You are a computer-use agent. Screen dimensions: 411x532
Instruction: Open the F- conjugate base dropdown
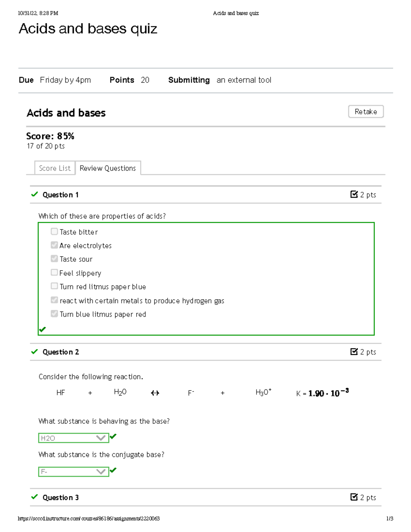tap(73, 472)
